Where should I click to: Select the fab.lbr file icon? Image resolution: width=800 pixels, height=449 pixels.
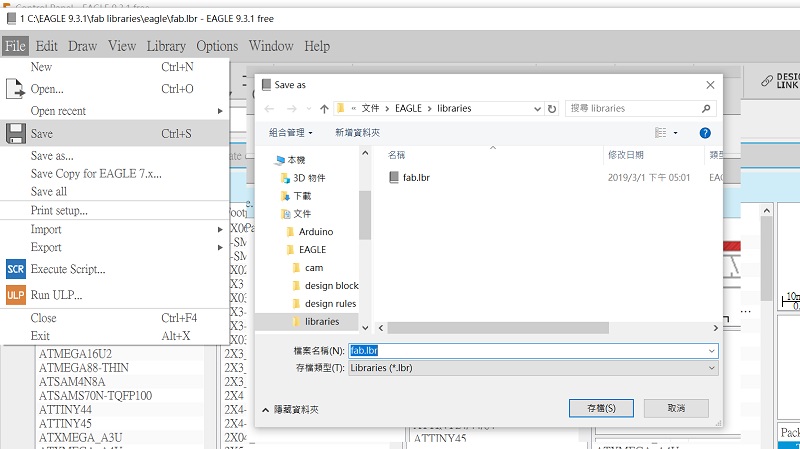(x=393, y=177)
